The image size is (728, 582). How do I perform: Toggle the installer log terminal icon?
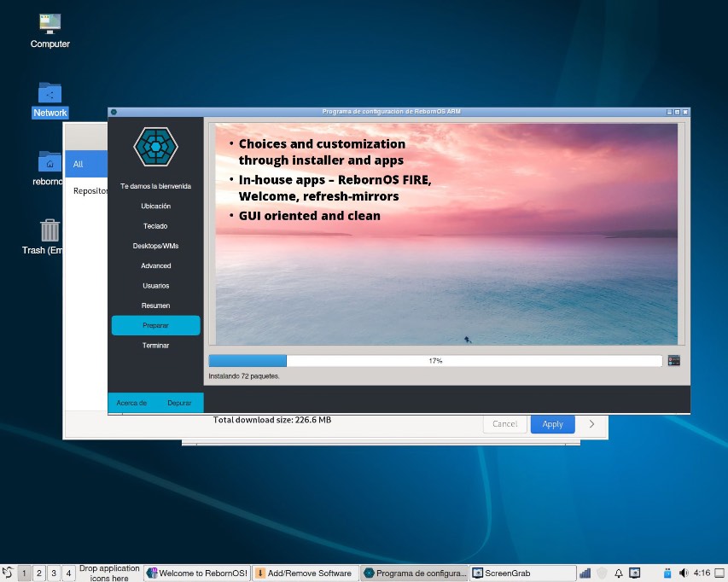click(x=673, y=360)
